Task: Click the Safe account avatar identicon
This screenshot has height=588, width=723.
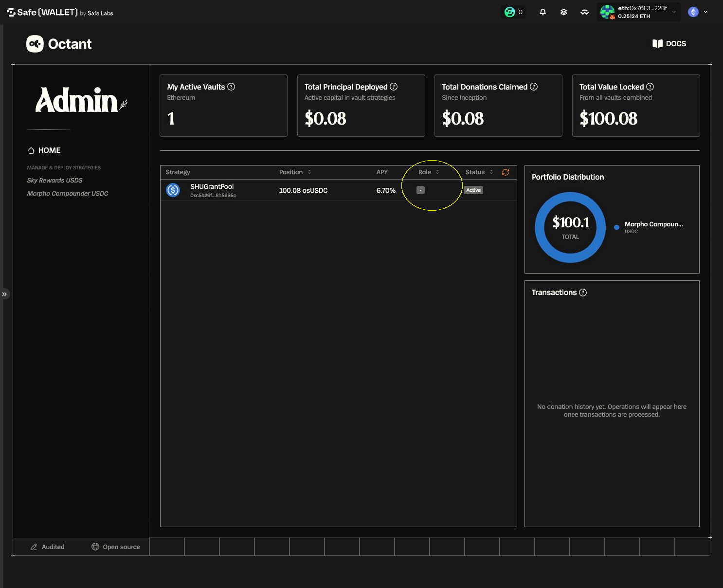Action: pos(607,12)
